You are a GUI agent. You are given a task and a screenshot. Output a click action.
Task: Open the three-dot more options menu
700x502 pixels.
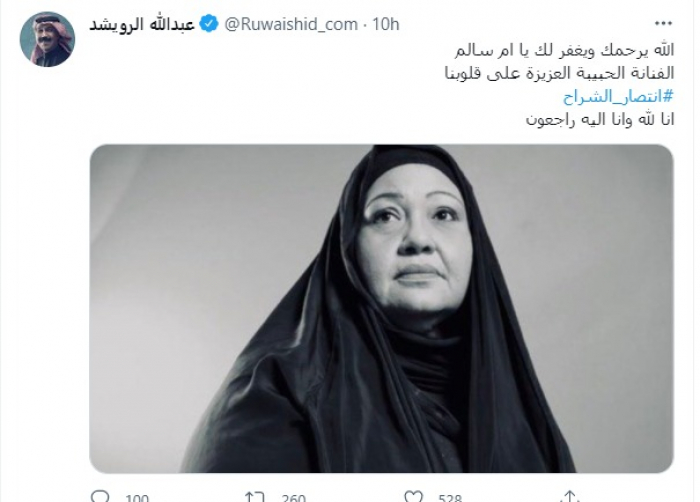tap(663, 24)
